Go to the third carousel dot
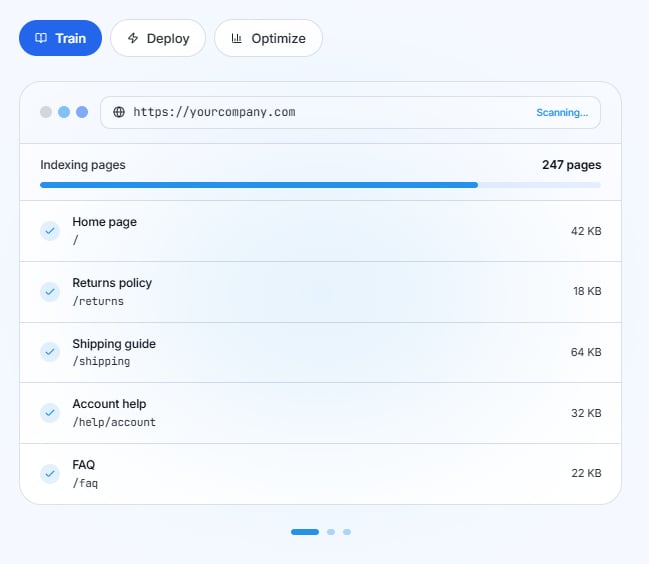 [x=347, y=532]
